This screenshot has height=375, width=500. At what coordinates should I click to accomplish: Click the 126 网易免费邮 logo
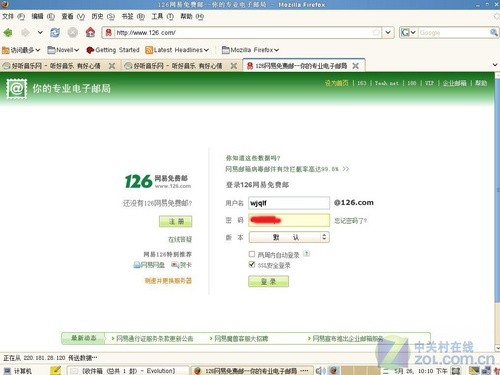tap(158, 181)
